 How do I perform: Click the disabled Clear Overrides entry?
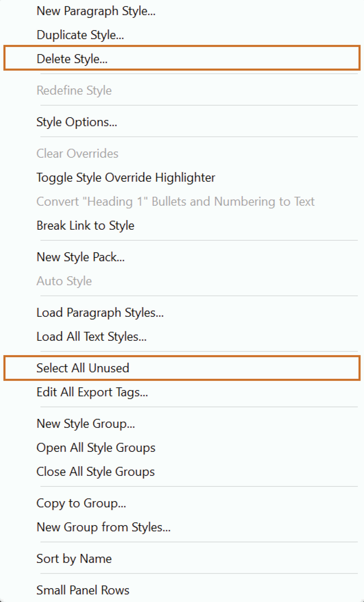[x=77, y=153]
